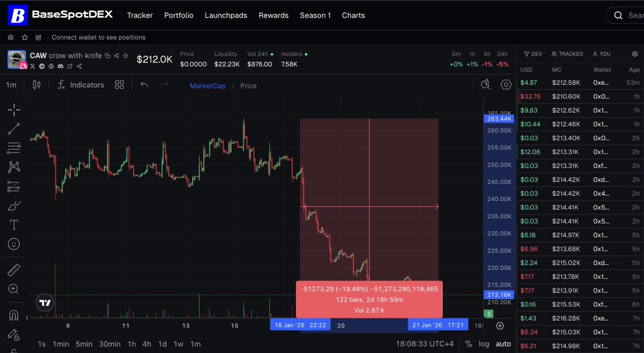644x353 pixels.
Task: Filter trades by TRACKED wallets
Action: point(567,54)
